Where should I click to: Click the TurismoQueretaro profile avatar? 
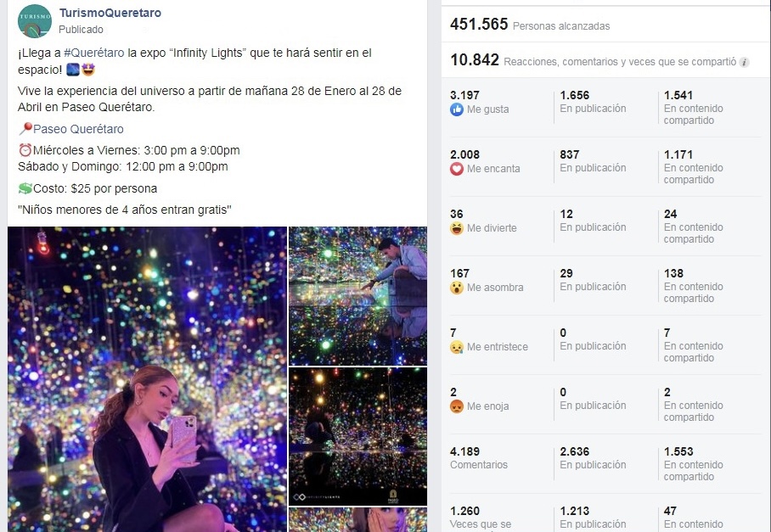(35, 21)
